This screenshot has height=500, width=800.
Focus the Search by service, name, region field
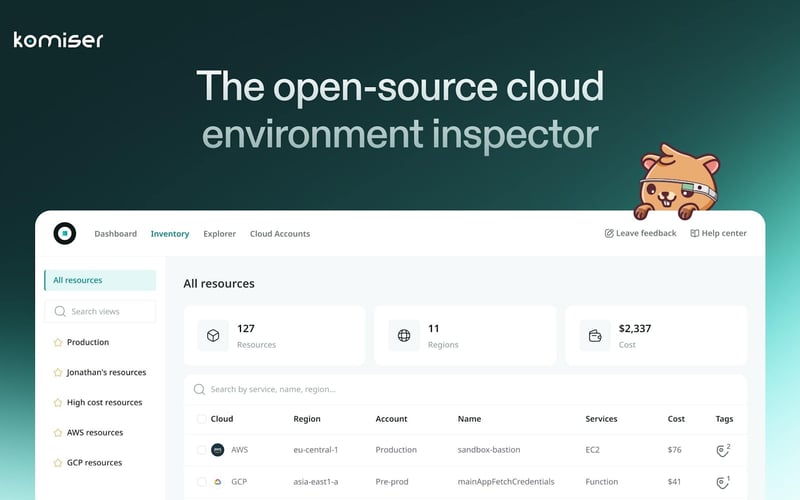pos(465,389)
